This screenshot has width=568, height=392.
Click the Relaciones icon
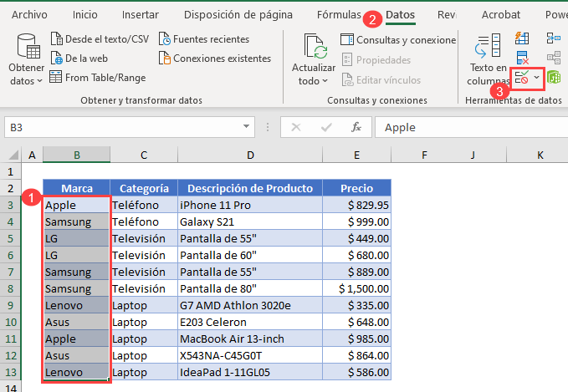pos(554,58)
